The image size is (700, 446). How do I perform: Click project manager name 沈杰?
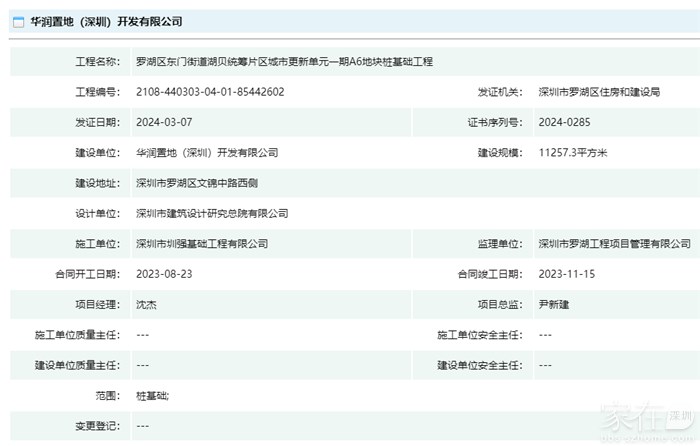click(x=146, y=304)
